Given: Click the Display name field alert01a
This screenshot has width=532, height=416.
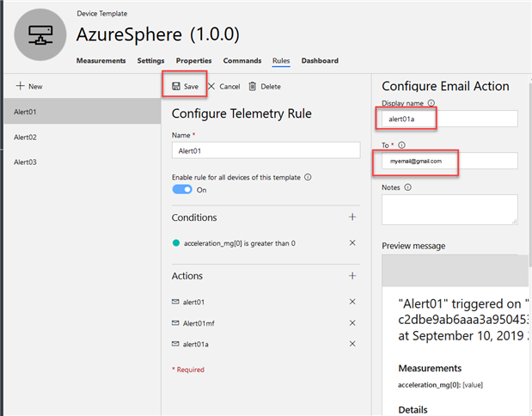Looking at the screenshot, I should (x=449, y=119).
